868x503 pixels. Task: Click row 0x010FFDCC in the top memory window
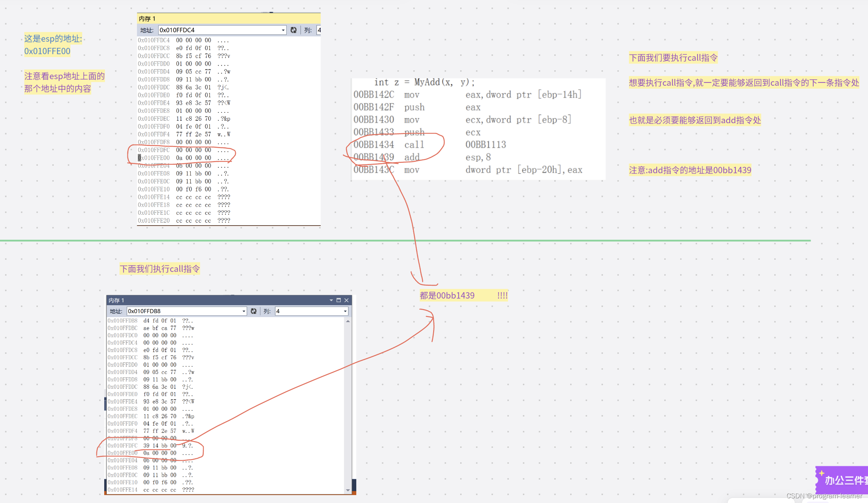point(184,56)
